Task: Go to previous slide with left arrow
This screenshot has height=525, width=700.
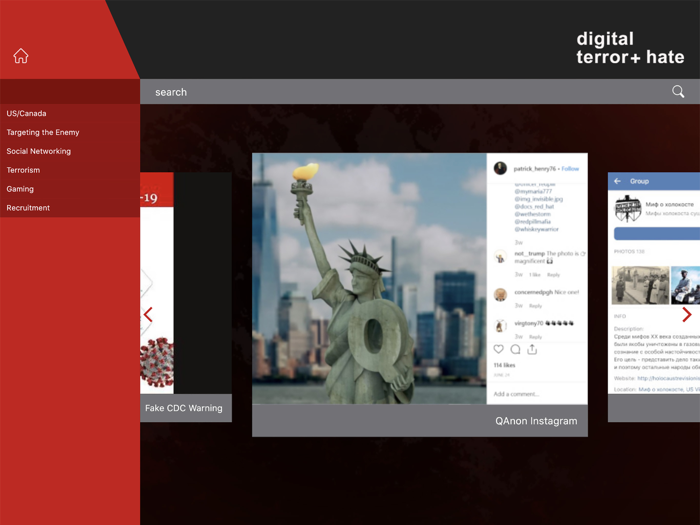Action: click(x=148, y=315)
